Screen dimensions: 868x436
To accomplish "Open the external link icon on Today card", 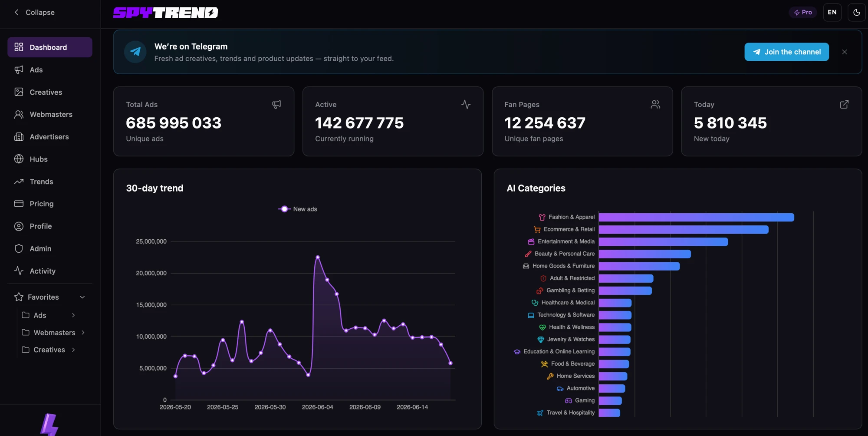I will click(x=844, y=105).
